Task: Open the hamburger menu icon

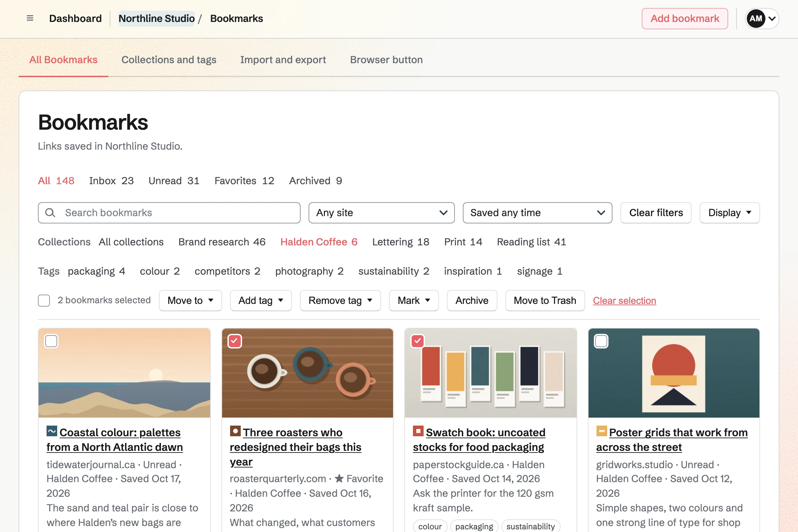Action: 30,18
